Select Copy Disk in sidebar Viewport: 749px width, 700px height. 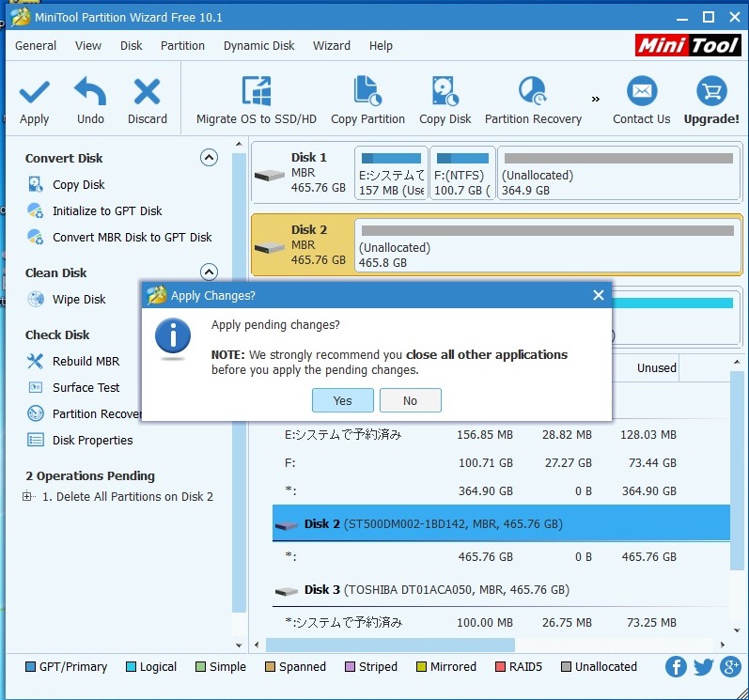[78, 185]
